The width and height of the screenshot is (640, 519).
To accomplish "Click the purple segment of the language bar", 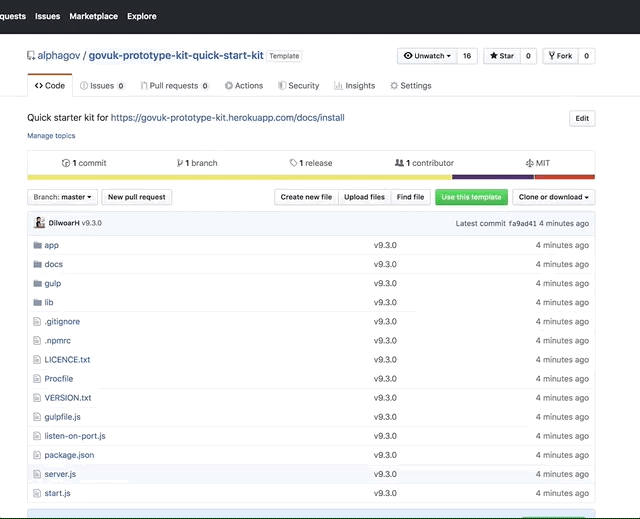I will pos(493,177).
